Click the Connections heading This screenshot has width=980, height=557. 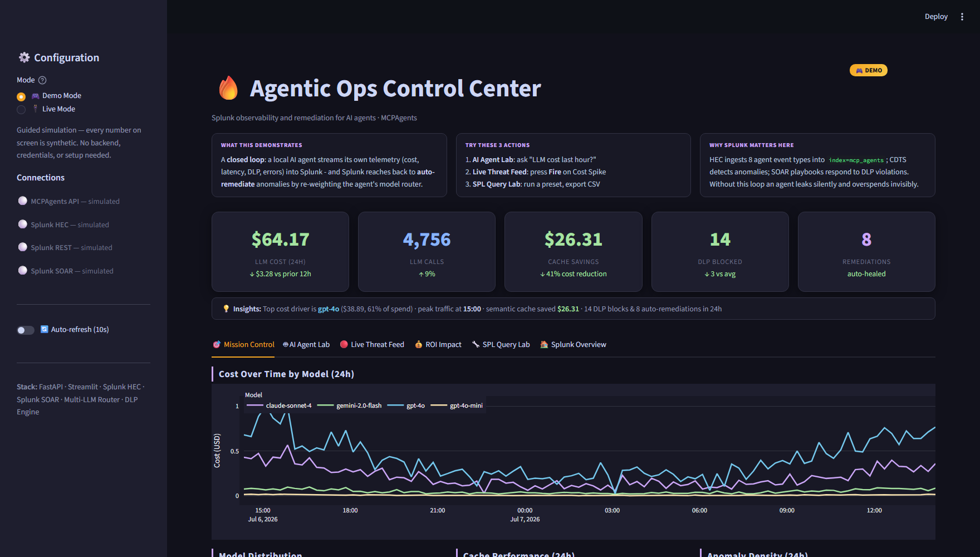coord(41,178)
